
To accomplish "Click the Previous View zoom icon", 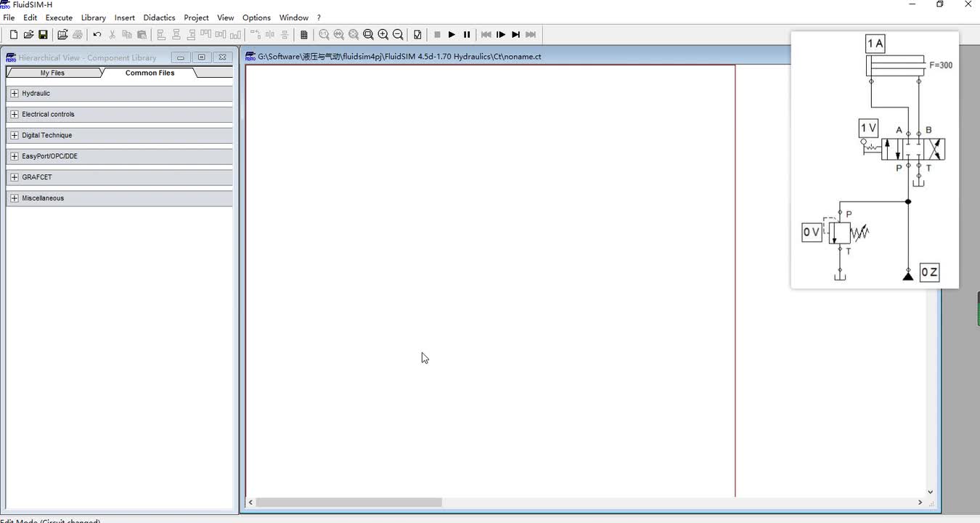I will (339, 35).
